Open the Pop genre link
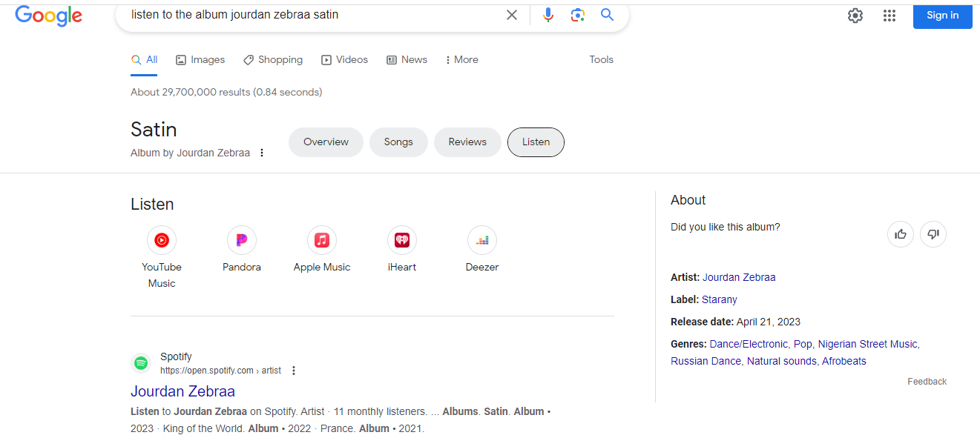The height and width of the screenshot is (438, 980). pyautogui.click(x=803, y=344)
